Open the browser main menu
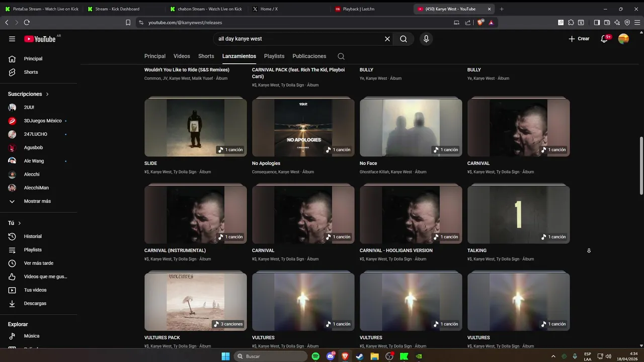The height and width of the screenshot is (362, 644). [x=637, y=23]
